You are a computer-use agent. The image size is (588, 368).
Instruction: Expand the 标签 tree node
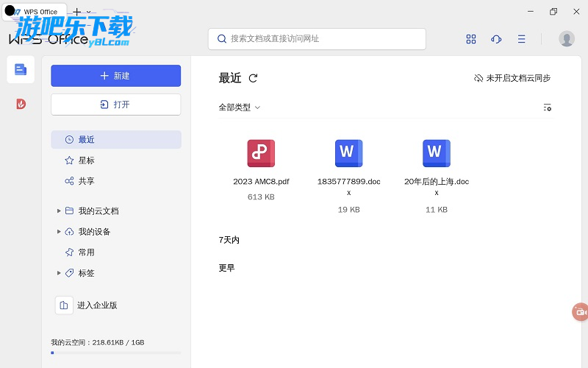coord(59,273)
